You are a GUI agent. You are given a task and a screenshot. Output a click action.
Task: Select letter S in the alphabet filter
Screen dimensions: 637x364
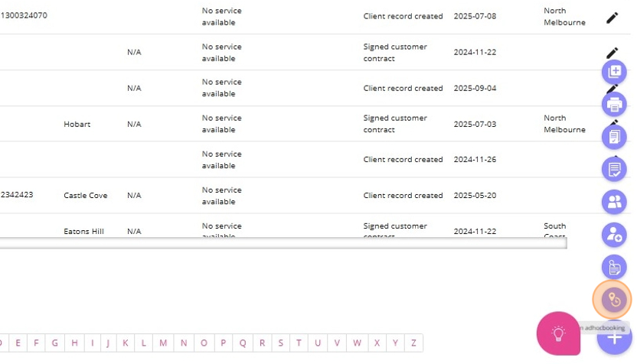pyautogui.click(x=280, y=343)
